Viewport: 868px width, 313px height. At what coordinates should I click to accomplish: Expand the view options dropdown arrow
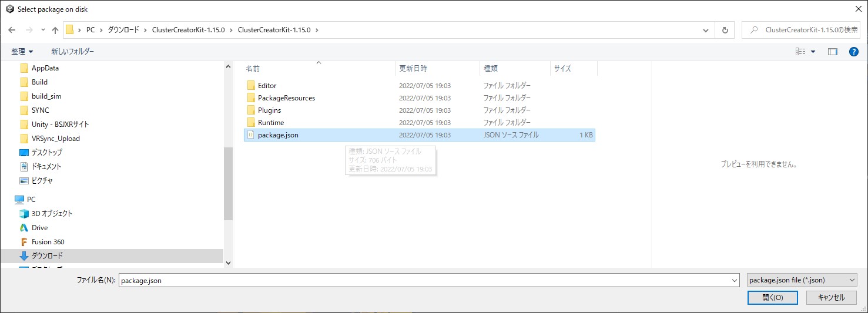click(813, 52)
